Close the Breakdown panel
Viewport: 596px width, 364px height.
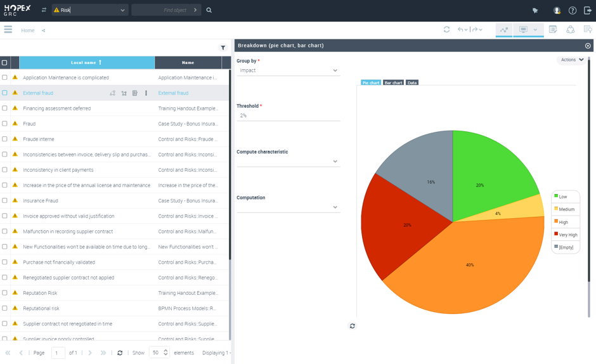click(588, 46)
